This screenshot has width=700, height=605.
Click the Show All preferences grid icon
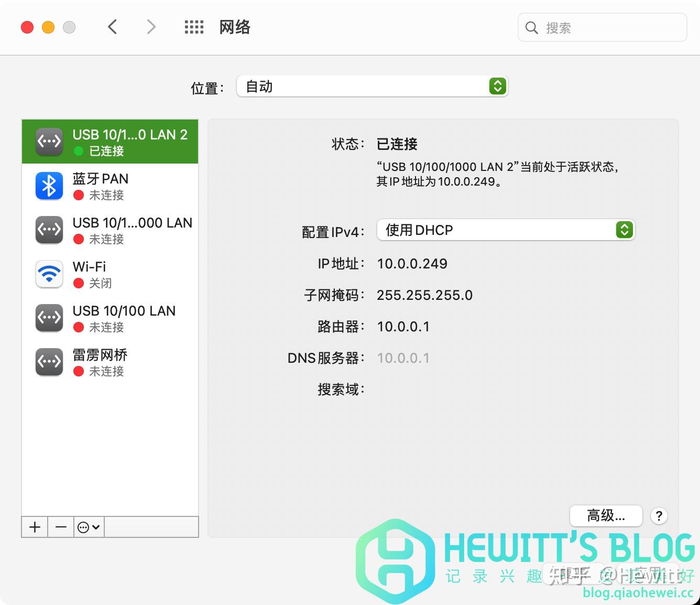click(194, 27)
